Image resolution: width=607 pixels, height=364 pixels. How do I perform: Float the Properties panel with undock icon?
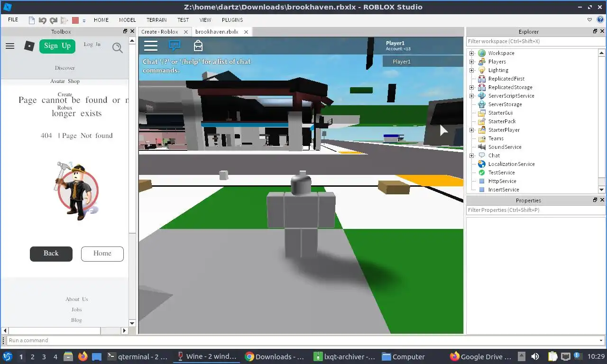pos(595,200)
